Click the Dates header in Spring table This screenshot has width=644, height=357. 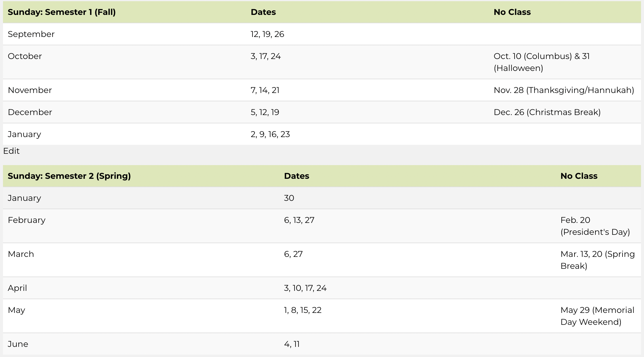(297, 176)
